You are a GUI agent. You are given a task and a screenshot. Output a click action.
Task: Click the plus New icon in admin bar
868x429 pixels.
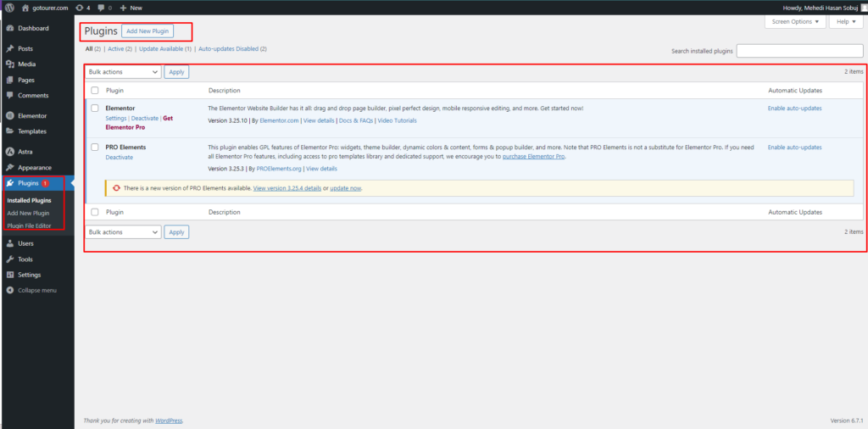124,8
